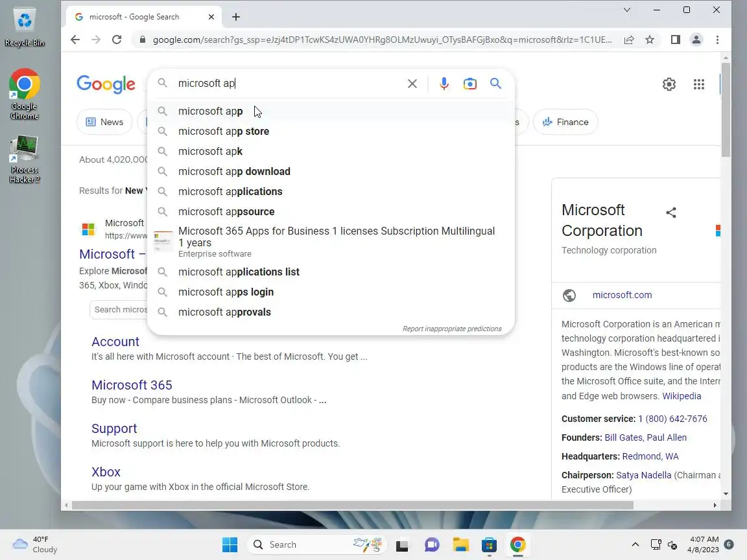
Task: Clear the search box with X
Action: point(412,84)
